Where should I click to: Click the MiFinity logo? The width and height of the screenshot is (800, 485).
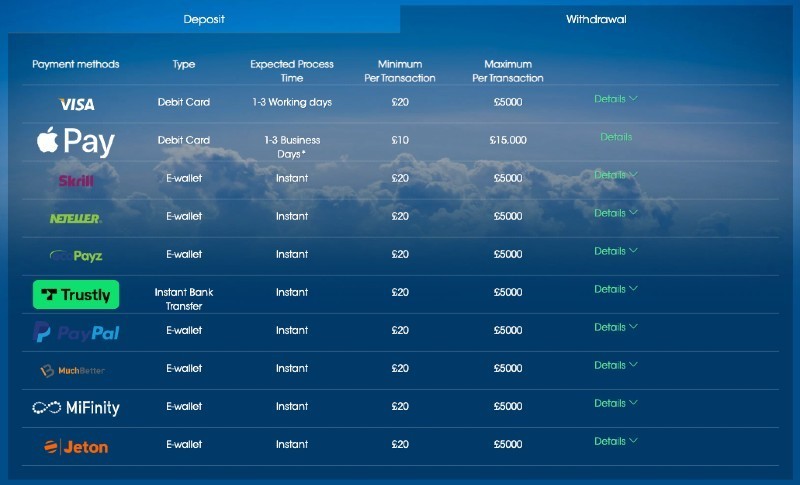point(76,407)
